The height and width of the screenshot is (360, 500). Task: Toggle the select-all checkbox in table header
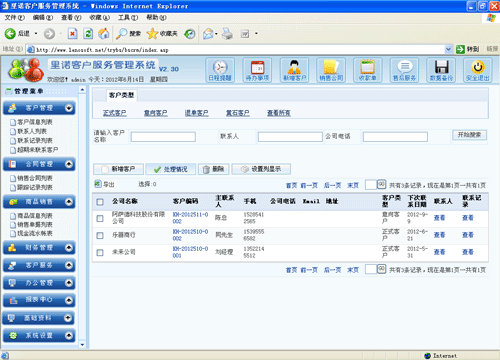[x=100, y=202]
